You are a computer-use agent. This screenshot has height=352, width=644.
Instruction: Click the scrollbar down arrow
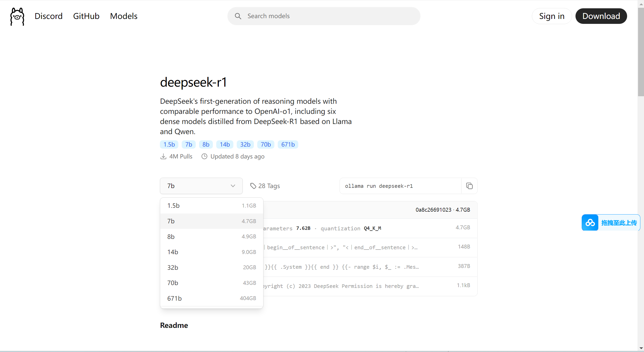[641, 348]
